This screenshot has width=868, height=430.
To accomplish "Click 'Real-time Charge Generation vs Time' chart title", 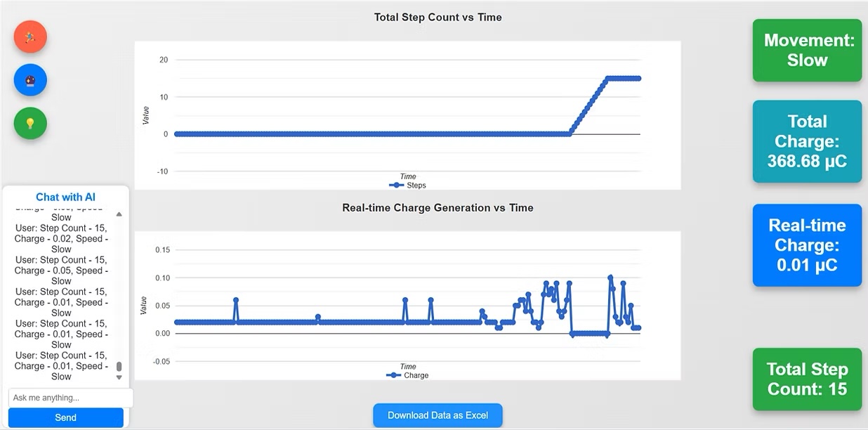I will click(x=438, y=208).
